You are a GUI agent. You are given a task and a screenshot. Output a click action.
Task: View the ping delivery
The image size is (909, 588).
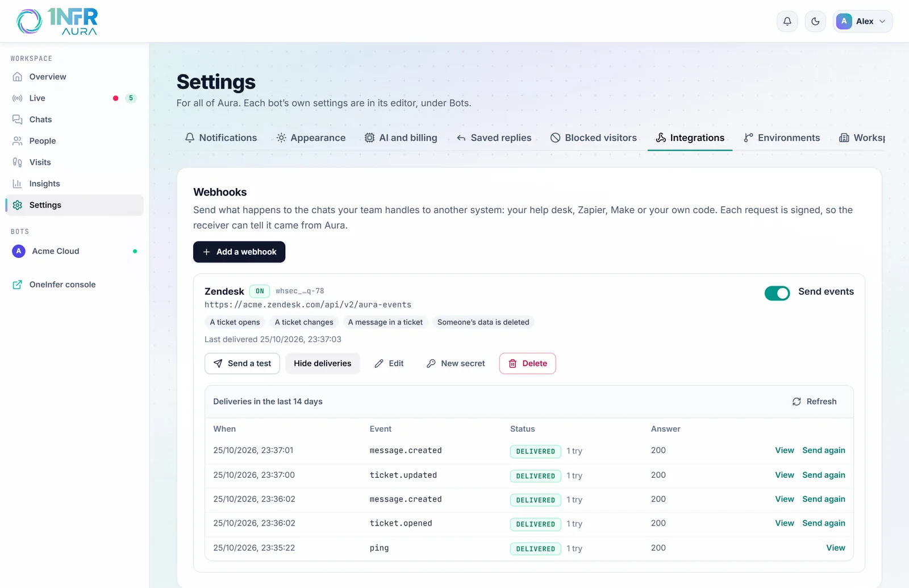click(x=836, y=548)
